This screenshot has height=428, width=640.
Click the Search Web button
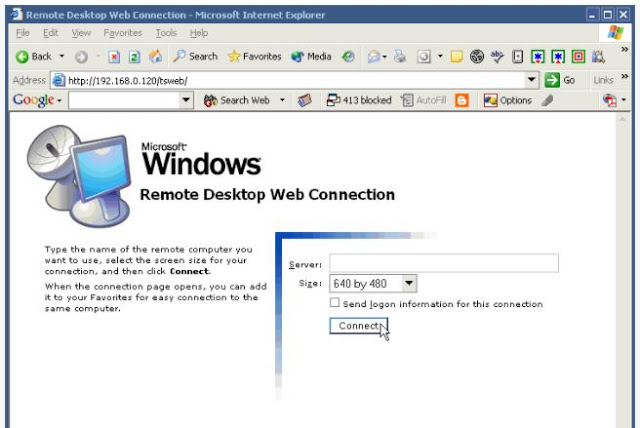coord(237,100)
